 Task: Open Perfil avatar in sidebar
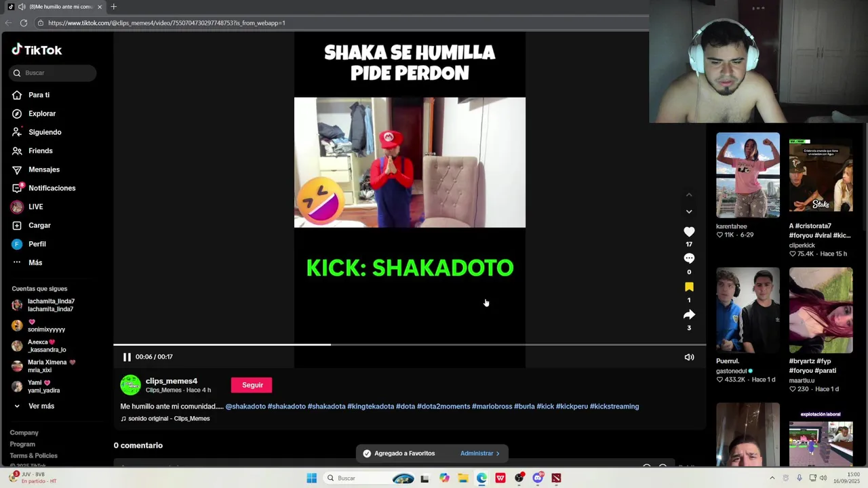tap(17, 244)
